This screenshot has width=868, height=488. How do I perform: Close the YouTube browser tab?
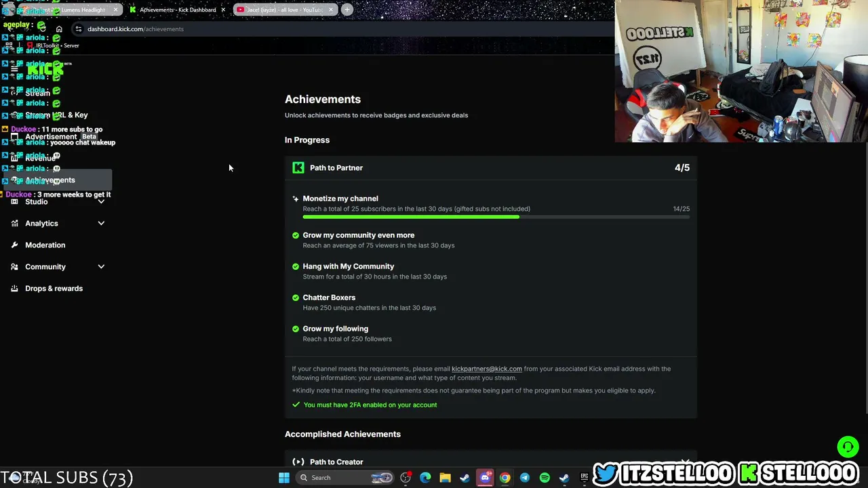coord(331,9)
